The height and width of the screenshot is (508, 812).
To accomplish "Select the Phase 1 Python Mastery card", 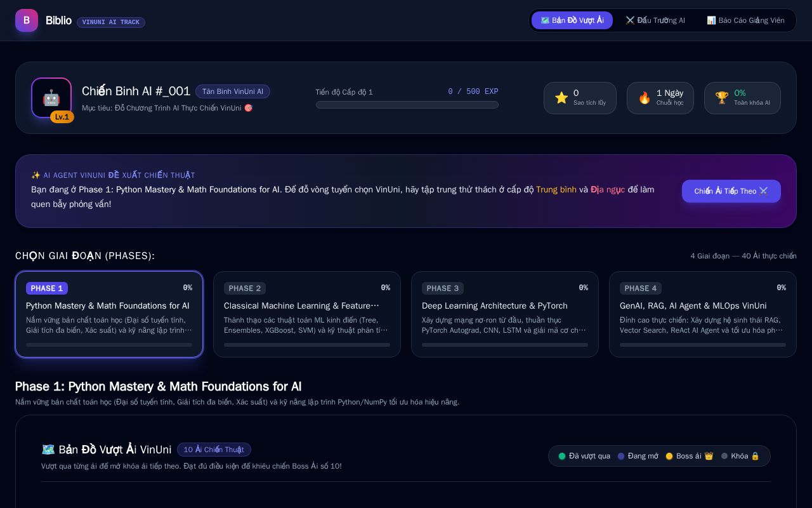I will click(x=109, y=314).
